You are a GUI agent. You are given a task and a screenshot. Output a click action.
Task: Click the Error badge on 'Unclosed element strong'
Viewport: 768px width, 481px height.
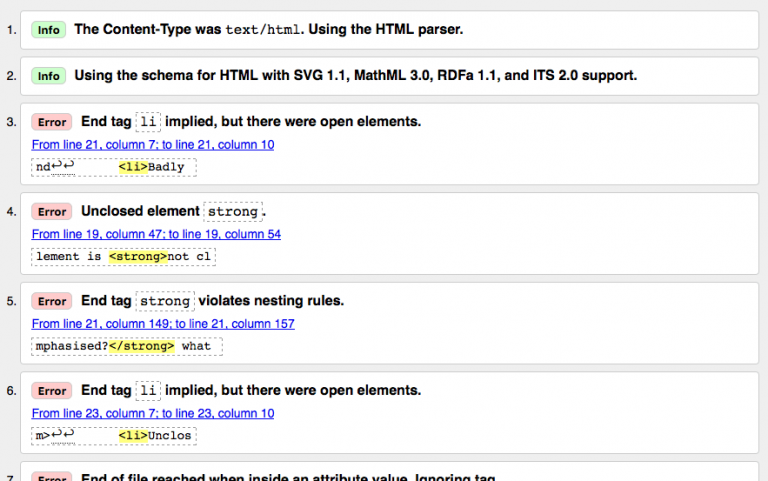(x=52, y=212)
